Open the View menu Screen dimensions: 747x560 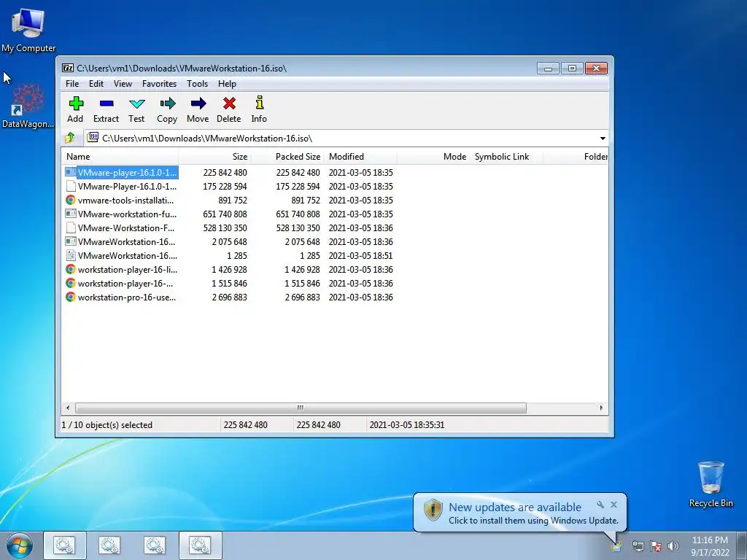click(123, 84)
